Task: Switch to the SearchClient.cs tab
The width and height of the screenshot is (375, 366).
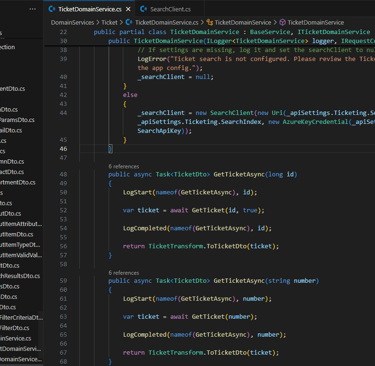Action: click(170, 9)
